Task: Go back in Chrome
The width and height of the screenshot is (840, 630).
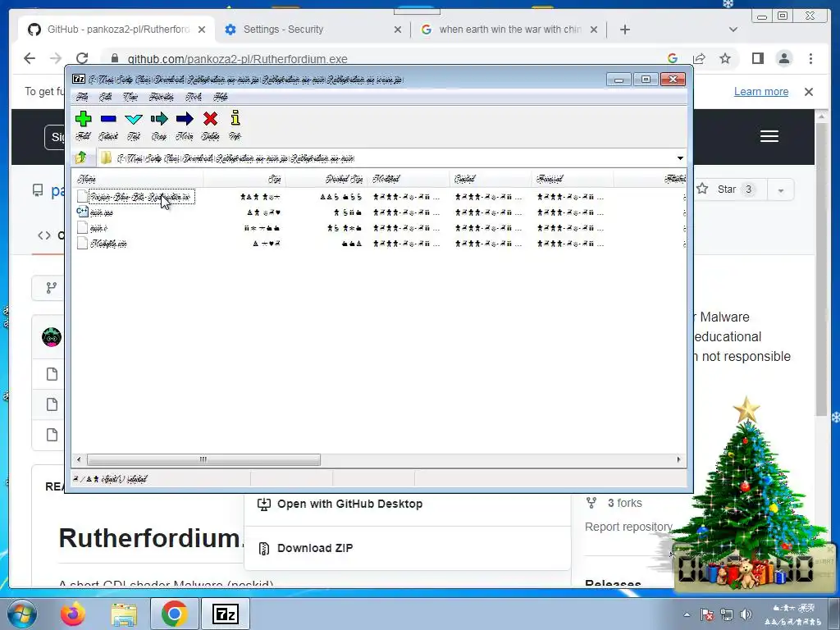Action: (x=30, y=58)
